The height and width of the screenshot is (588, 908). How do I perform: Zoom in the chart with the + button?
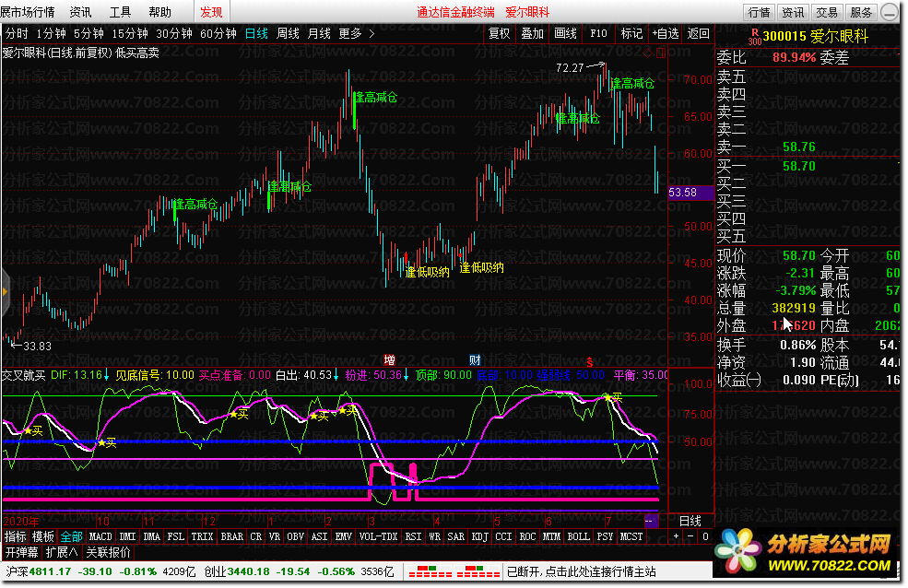pos(676,536)
